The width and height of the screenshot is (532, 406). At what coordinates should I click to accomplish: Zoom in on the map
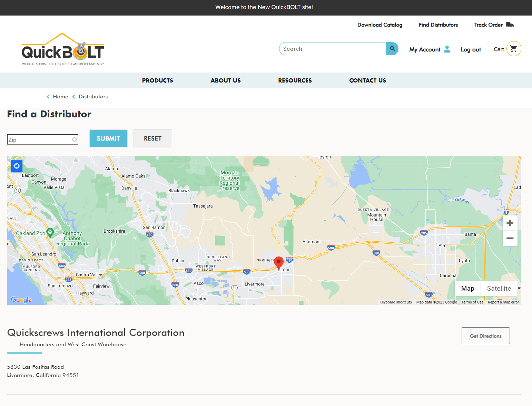(x=510, y=223)
